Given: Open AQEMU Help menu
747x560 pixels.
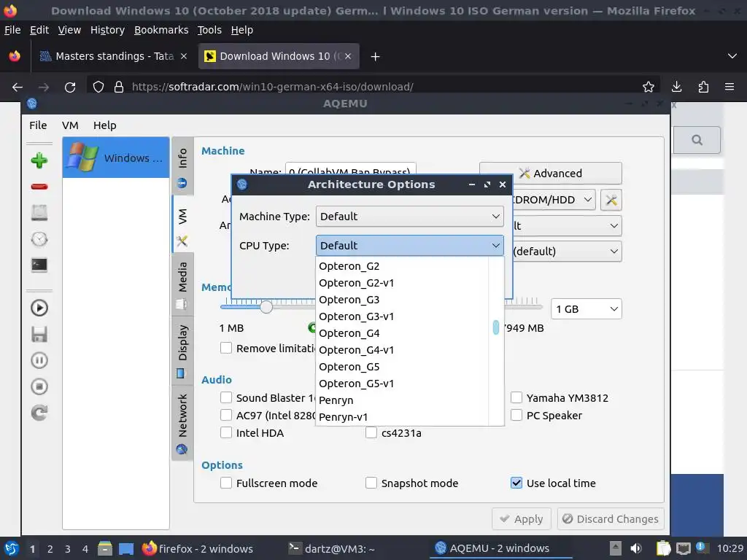Looking at the screenshot, I should pyautogui.click(x=105, y=125).
